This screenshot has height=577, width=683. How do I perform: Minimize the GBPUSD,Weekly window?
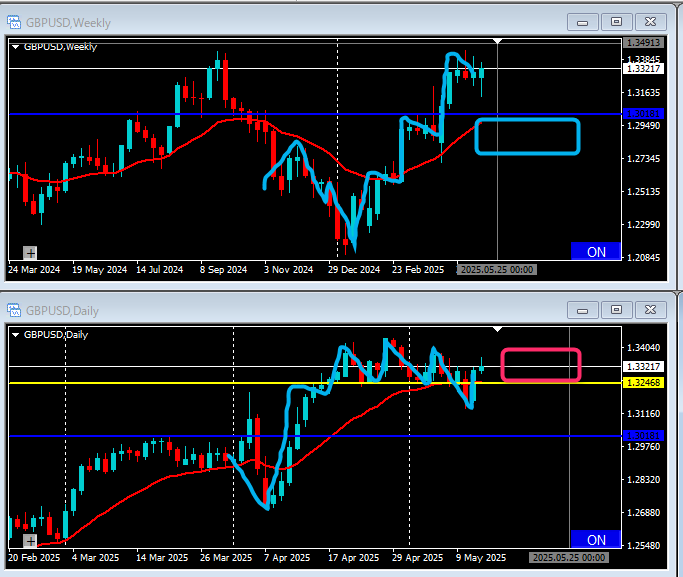(582, 22)
